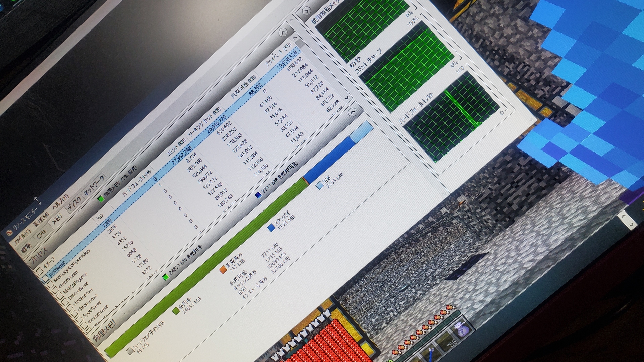Click blue icon beside 7711 MB を使用可能
The image size is (644, 362).
click(259, 195)
